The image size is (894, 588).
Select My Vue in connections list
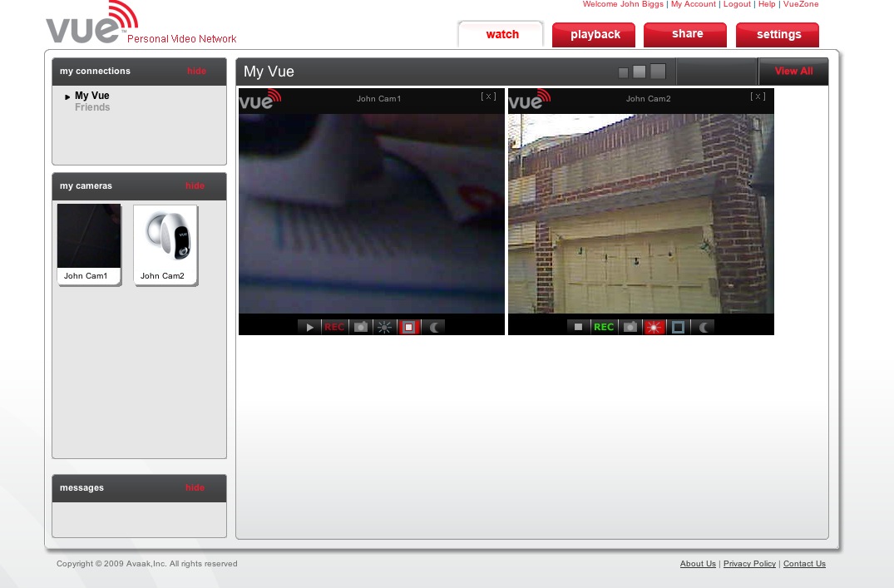(91, 96)
